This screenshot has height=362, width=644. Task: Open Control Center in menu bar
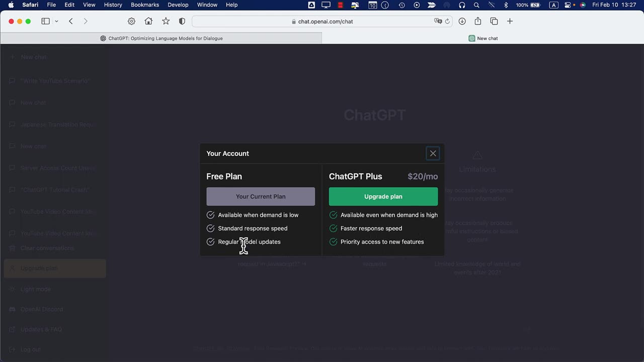[568, 5]
